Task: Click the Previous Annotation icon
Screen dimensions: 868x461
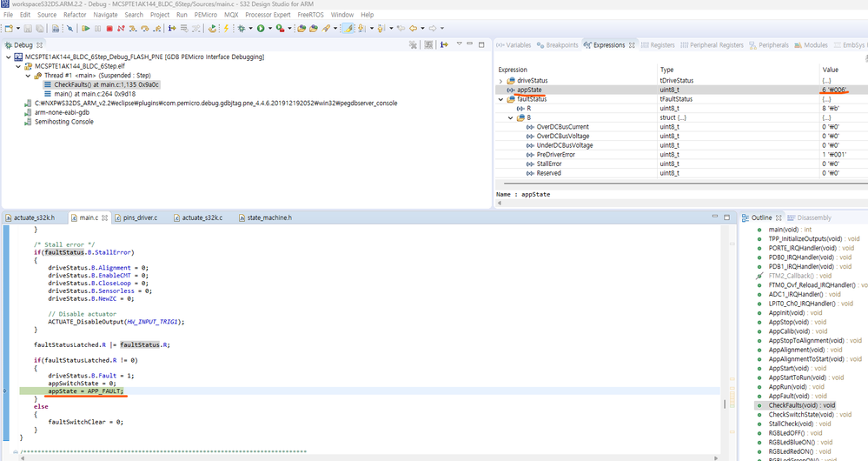Action: (x=381, y=28)
